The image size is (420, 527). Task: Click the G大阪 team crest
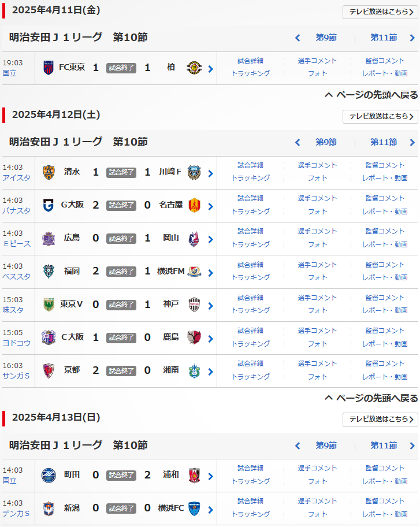click(49, 205)
